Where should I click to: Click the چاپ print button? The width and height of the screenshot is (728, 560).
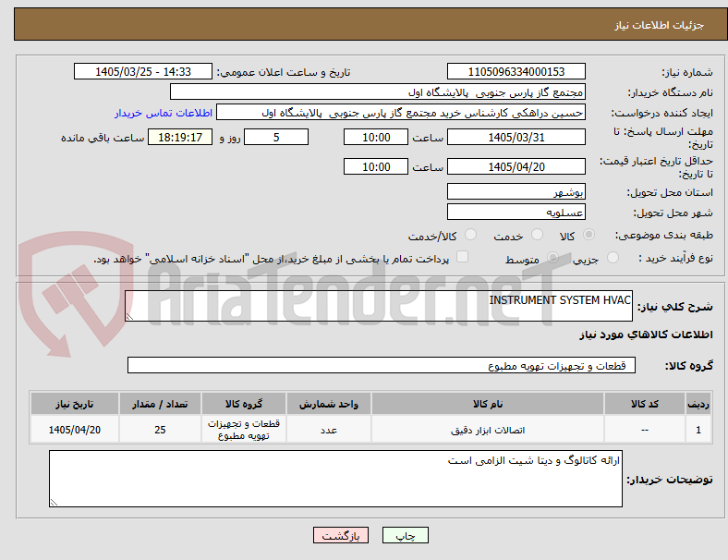[406, 535]
